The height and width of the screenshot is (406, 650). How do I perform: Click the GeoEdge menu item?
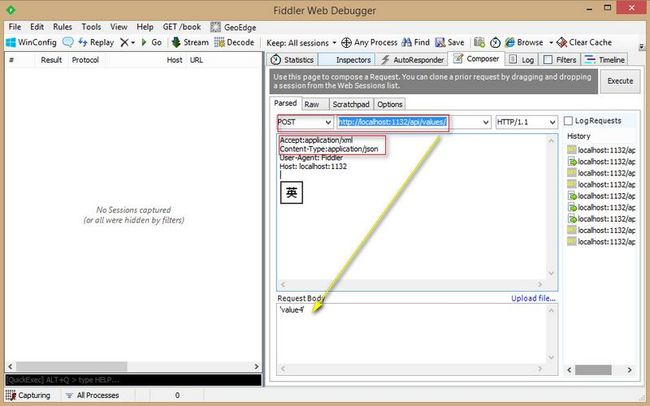tap(233, 27)
